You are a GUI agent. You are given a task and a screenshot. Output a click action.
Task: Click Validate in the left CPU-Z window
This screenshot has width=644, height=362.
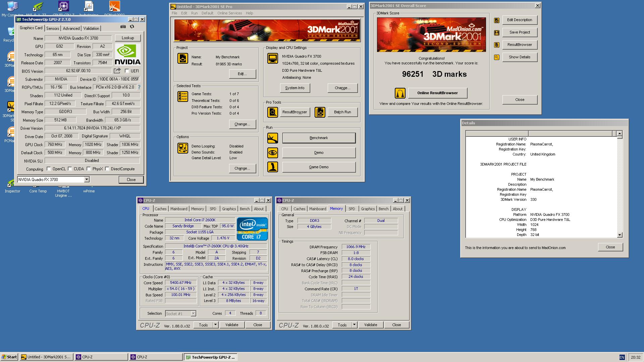coord(232,325)
